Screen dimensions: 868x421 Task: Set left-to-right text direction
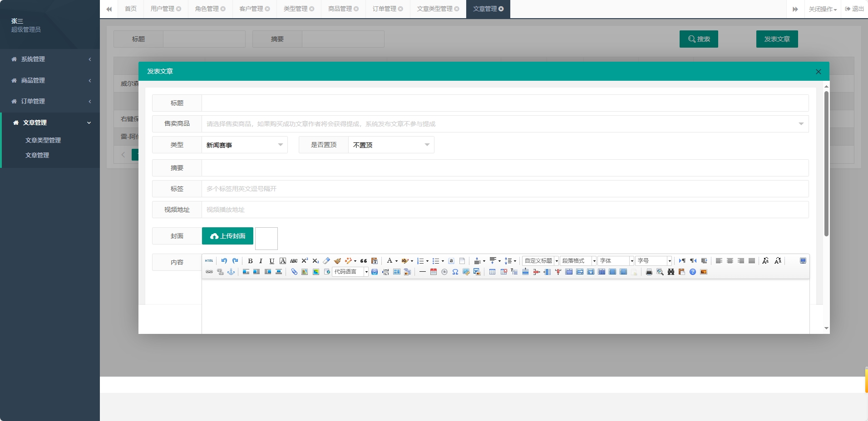[x=682, y=261]
